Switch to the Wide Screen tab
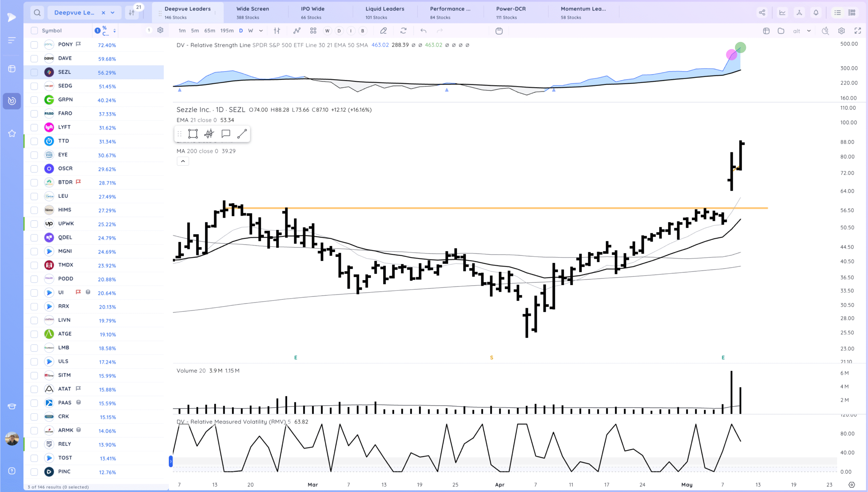Viewport: 868px width, 492px height. tap(253, 13)
